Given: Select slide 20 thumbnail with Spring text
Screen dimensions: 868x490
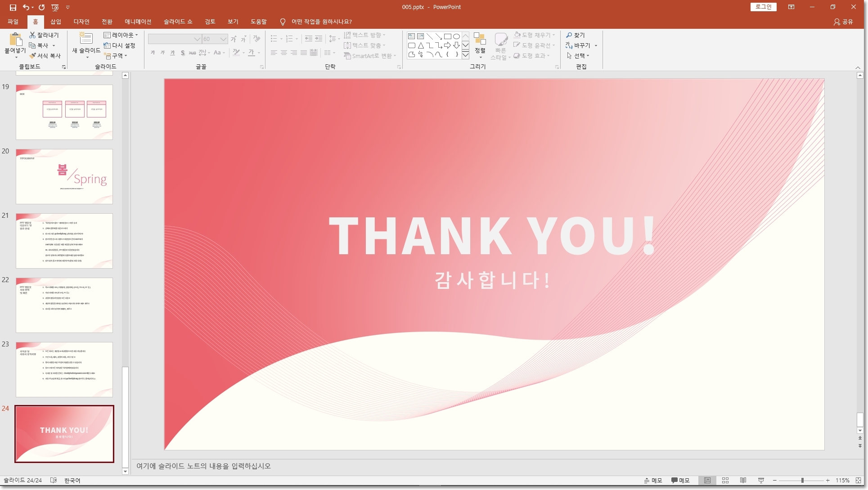Looking at the screenshot, I should 64,176.
